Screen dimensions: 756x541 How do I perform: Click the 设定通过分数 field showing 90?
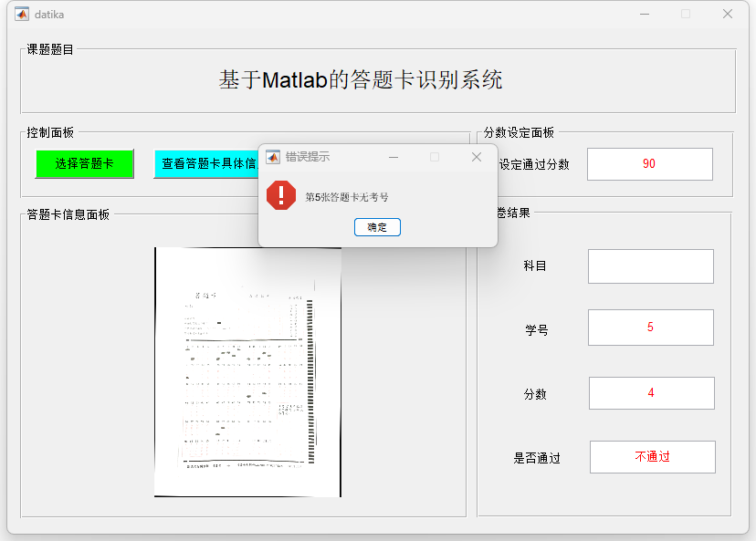coord(649,164)
